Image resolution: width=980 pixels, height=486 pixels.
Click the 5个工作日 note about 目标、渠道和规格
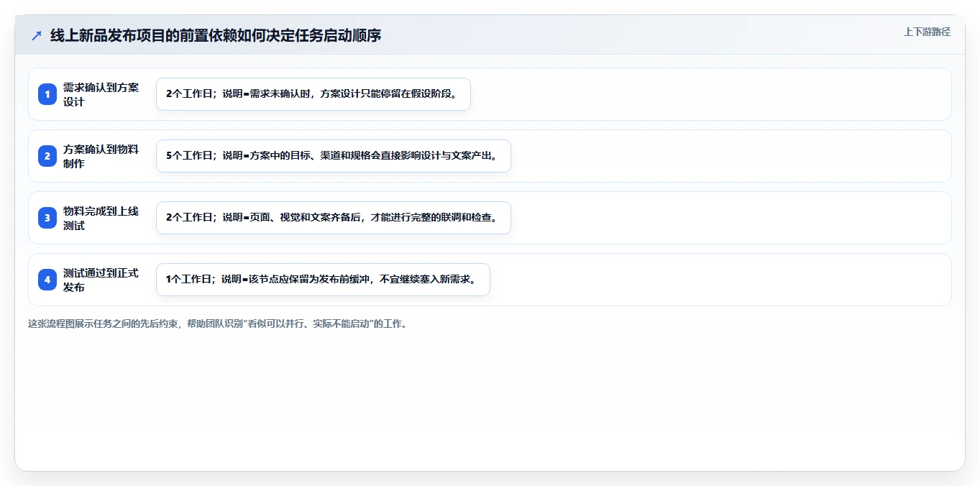pyautogui.click(x=334, y=156)
